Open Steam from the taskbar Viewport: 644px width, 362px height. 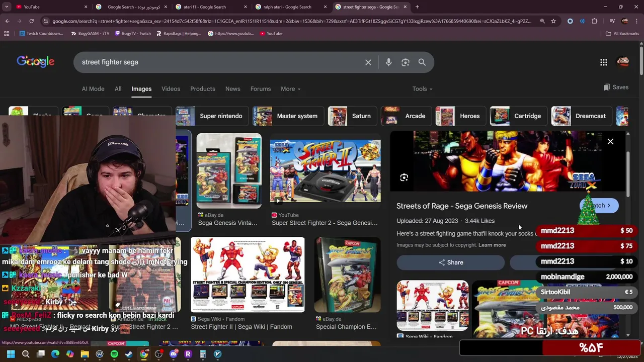click(x=129, y=354)
